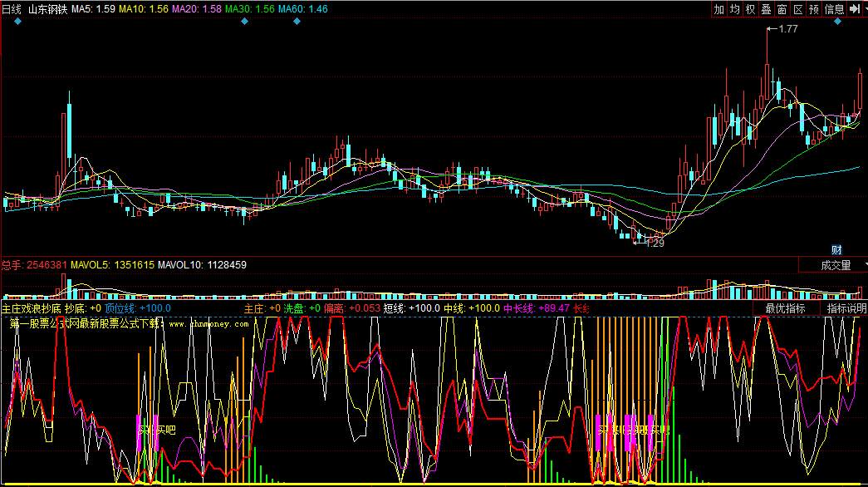Viewport: 868px width, 487px height.
Task: Open the www.chnmoney.com link
Action: [208, 323]
